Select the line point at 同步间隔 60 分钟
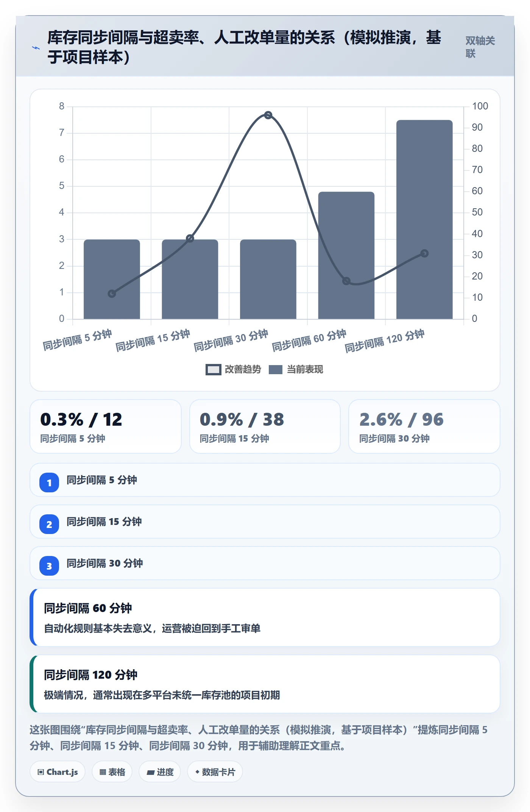 click(346, 281)
